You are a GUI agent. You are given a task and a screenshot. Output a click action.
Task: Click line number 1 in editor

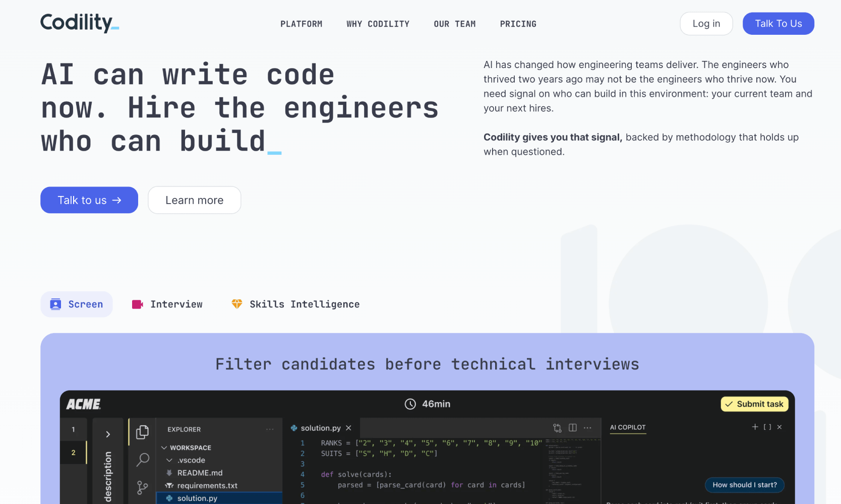(x=303, y=443)
